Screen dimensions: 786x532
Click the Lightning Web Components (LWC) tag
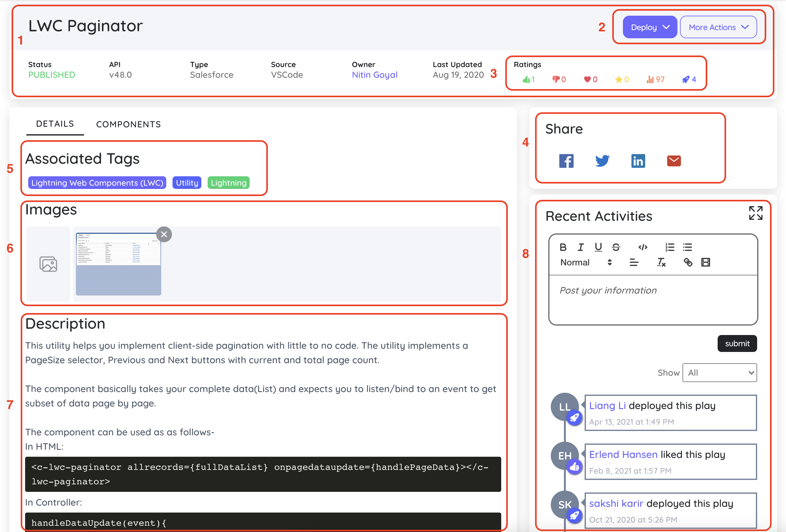pyautogui.click(x=98, y=183)
